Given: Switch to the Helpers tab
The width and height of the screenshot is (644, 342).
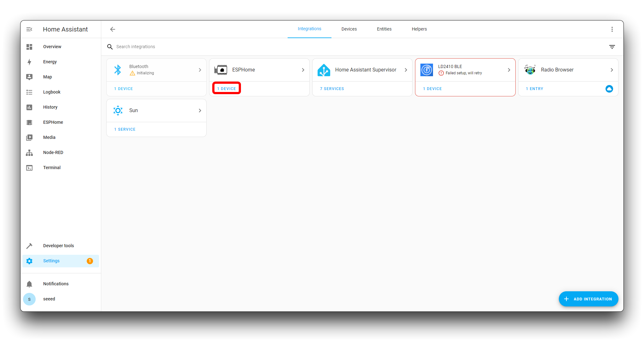Looking at the screenshot, I should tap(419, 29).
